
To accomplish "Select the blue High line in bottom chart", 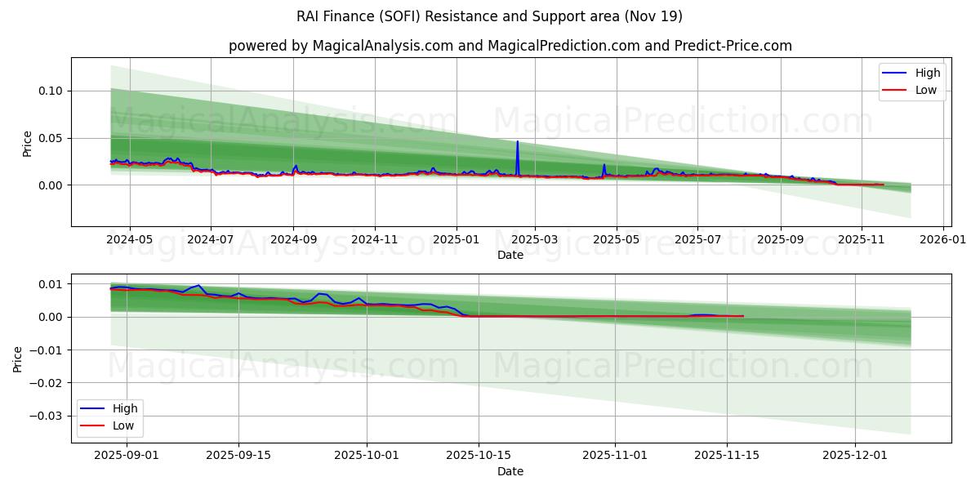I will click(x=196, y=287).
